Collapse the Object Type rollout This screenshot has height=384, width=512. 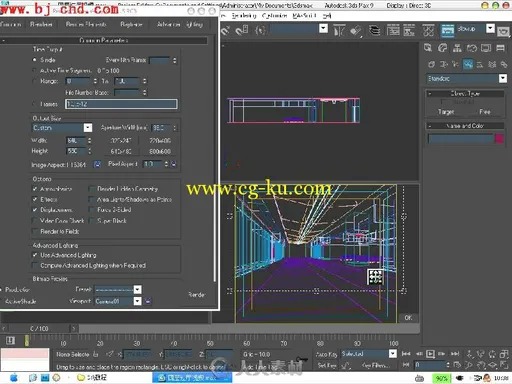[465, 93]
